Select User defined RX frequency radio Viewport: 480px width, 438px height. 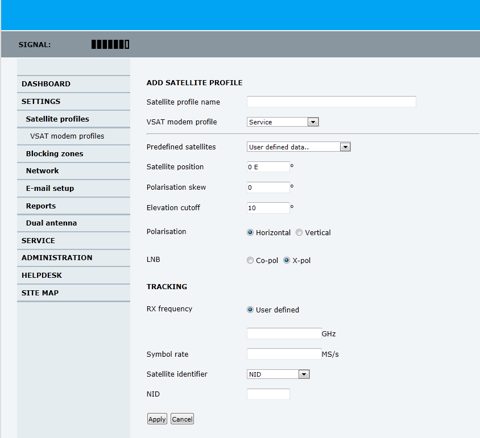click(x=250, y=310)
